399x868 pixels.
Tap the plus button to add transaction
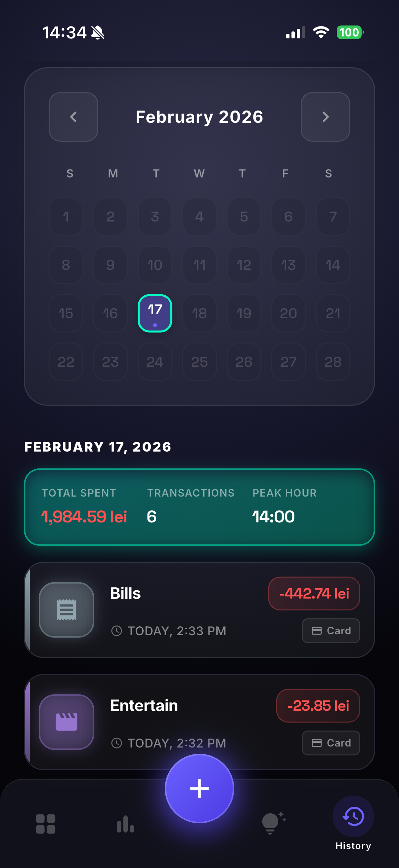[x=199, y=788]
